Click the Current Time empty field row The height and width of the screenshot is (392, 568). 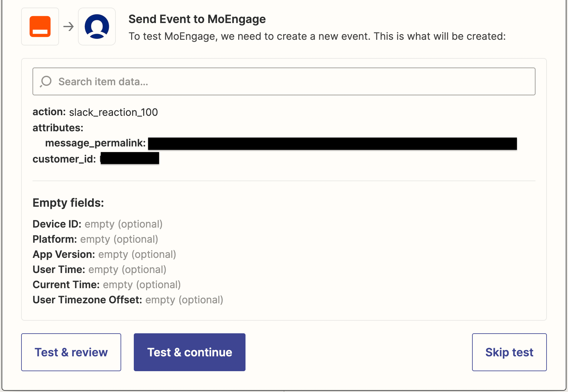coord(107,285)
